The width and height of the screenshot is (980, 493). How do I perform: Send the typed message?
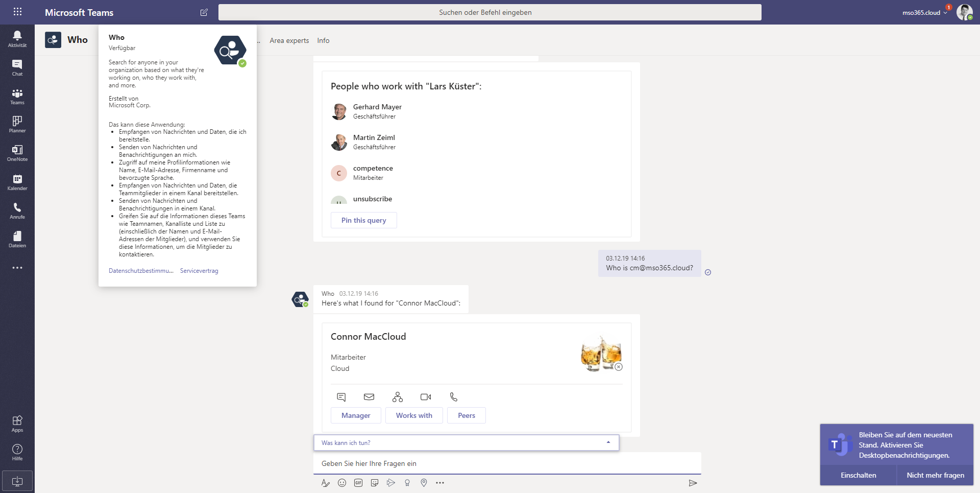[693, 483]
